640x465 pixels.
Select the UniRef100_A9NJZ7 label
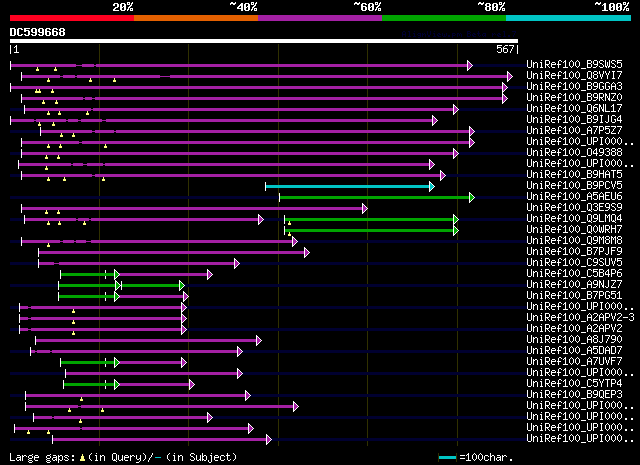click(574, 285)
